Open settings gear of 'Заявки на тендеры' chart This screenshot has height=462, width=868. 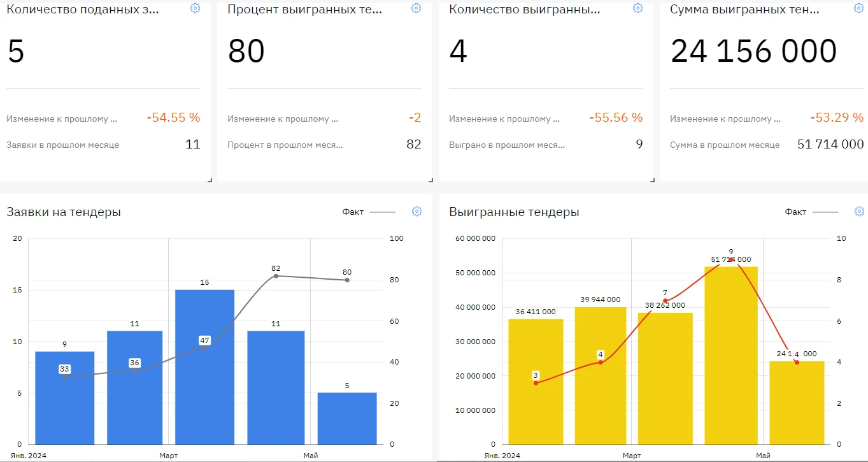[416, 212]
